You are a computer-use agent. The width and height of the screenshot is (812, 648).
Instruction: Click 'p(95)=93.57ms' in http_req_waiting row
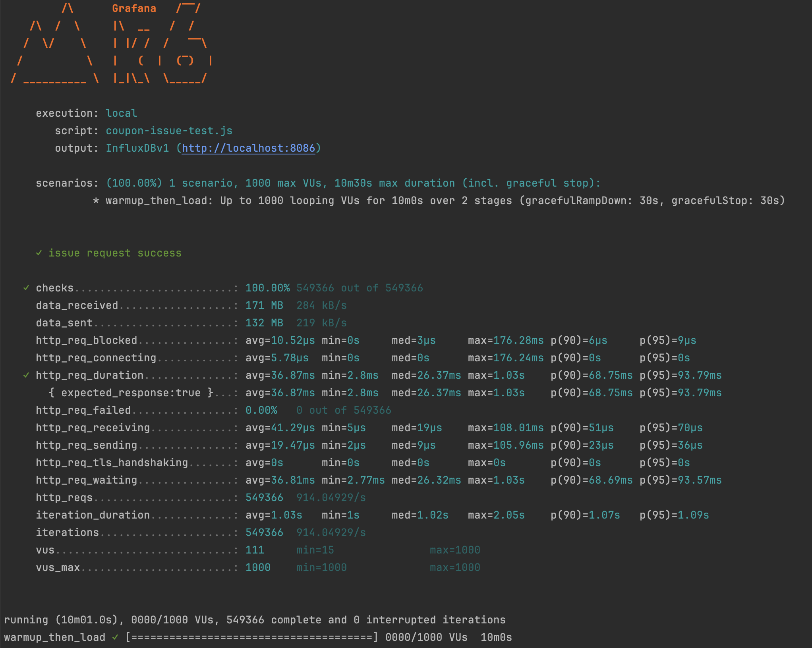pos(681,480)
